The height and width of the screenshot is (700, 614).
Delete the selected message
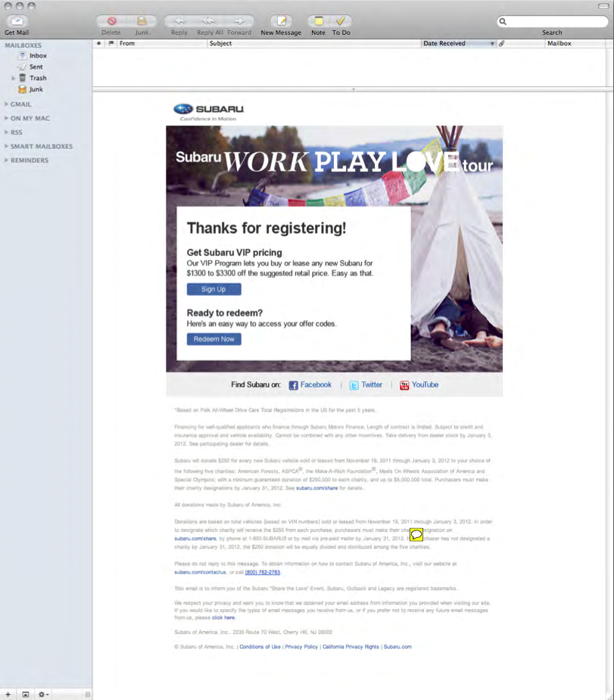point(111,21)
